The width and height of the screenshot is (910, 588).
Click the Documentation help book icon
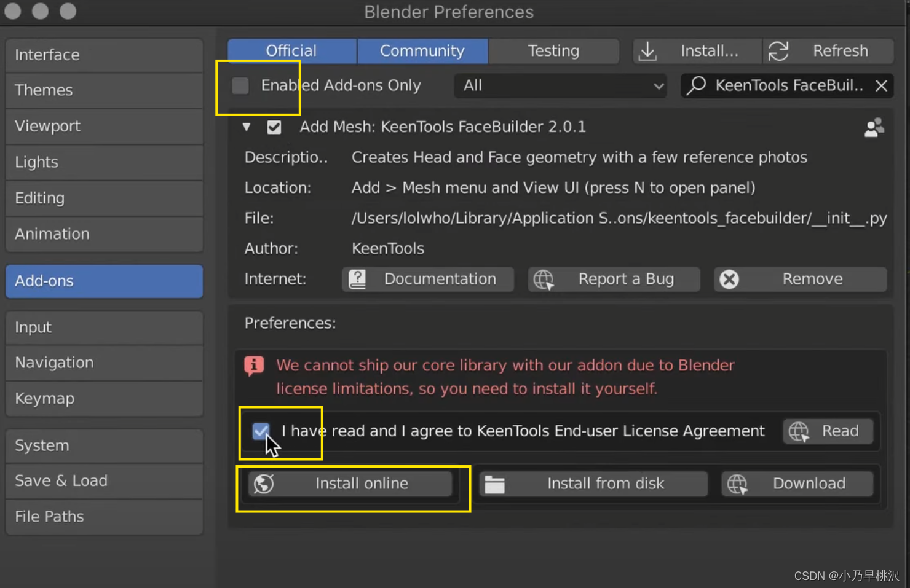tap(357, 279)
